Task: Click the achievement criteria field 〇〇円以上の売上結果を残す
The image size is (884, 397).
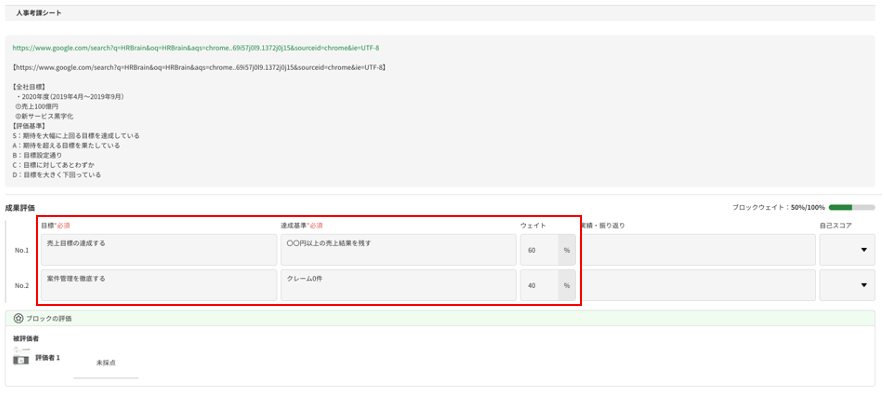Action: [399, 250]
